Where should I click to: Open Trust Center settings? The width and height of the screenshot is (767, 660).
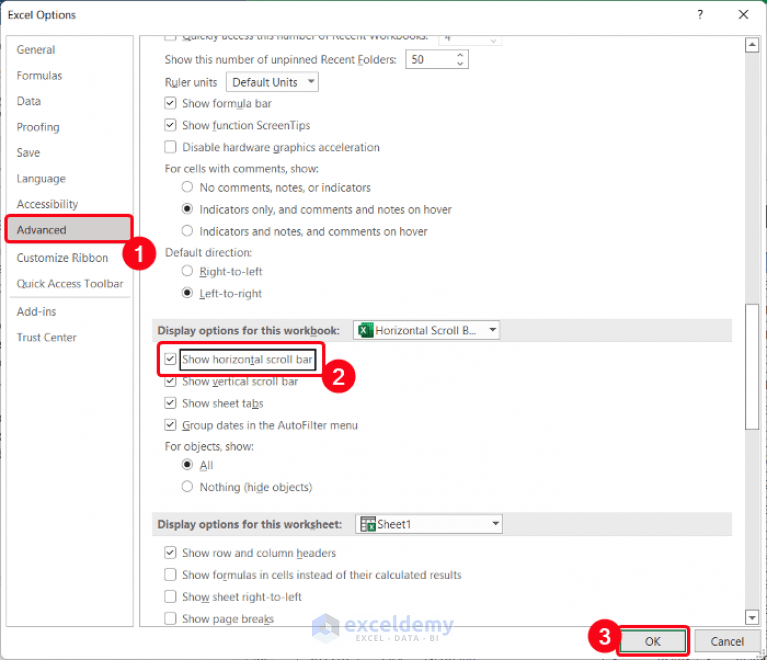46,338
